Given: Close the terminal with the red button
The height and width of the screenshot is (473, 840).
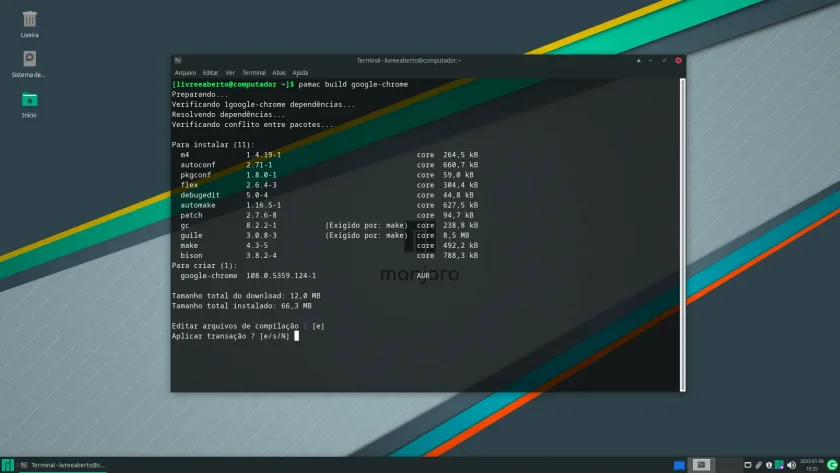Looking at the screenshot, I should [678, 61].
